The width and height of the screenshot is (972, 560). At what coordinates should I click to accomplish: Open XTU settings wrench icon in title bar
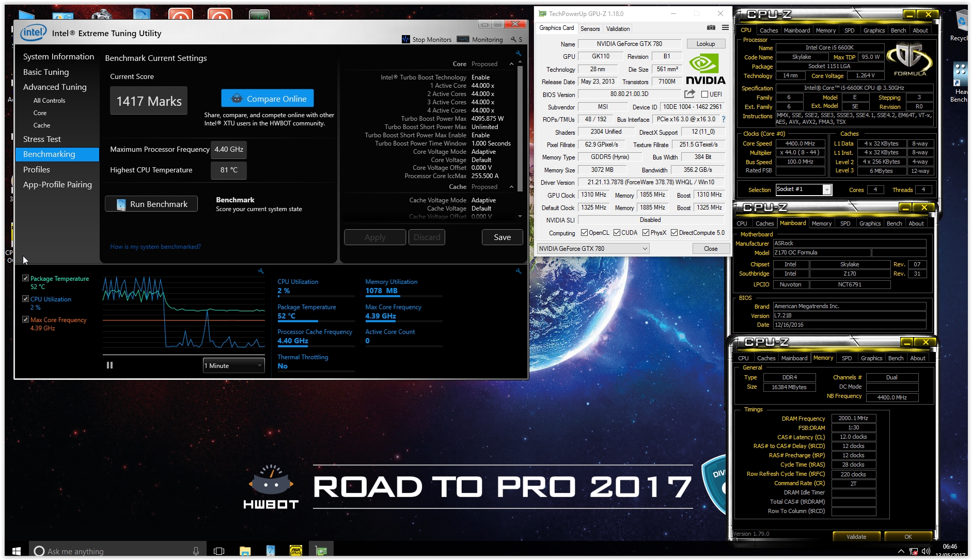pos(513,39)
